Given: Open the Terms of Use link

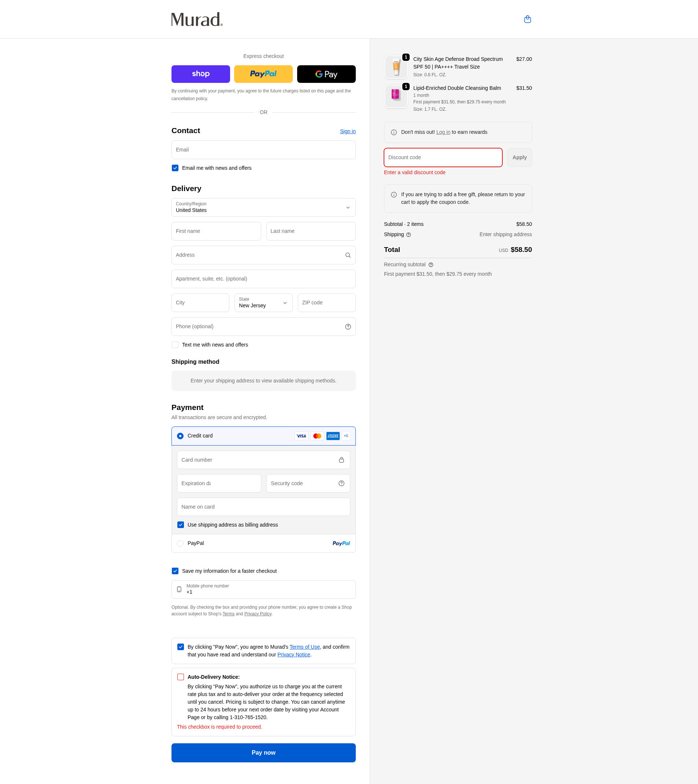Looking at the screenshot, I should click(x=304, y=647).
